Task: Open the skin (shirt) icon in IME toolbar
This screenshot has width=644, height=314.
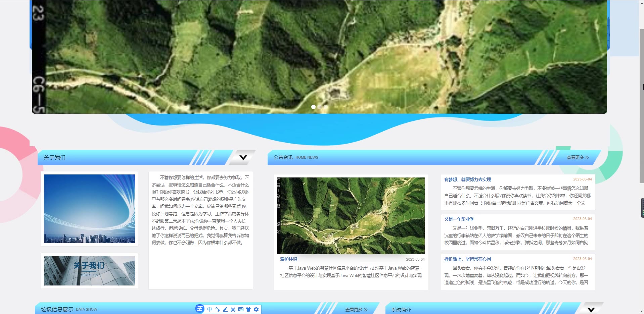Action: click(x=248, y=309)
